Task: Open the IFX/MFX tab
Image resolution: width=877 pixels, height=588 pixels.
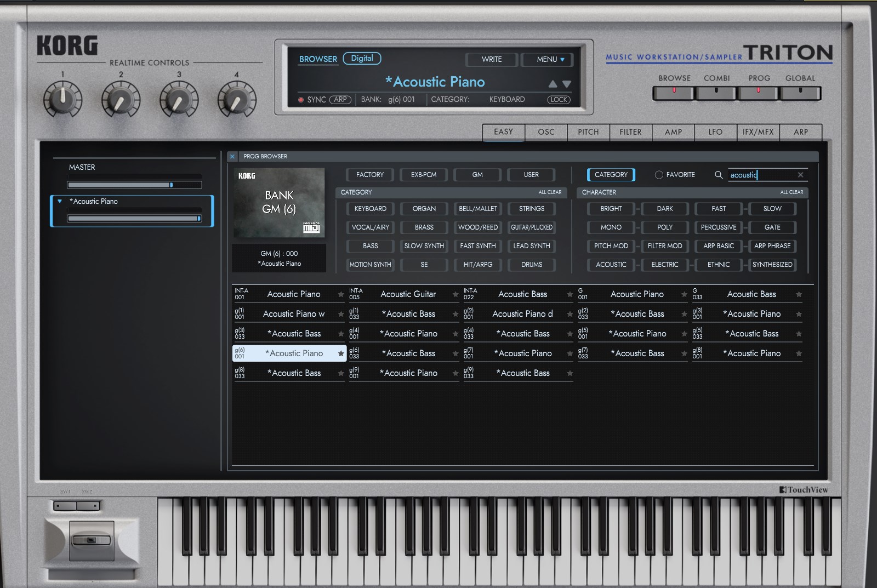Action: tap(758, 132)
